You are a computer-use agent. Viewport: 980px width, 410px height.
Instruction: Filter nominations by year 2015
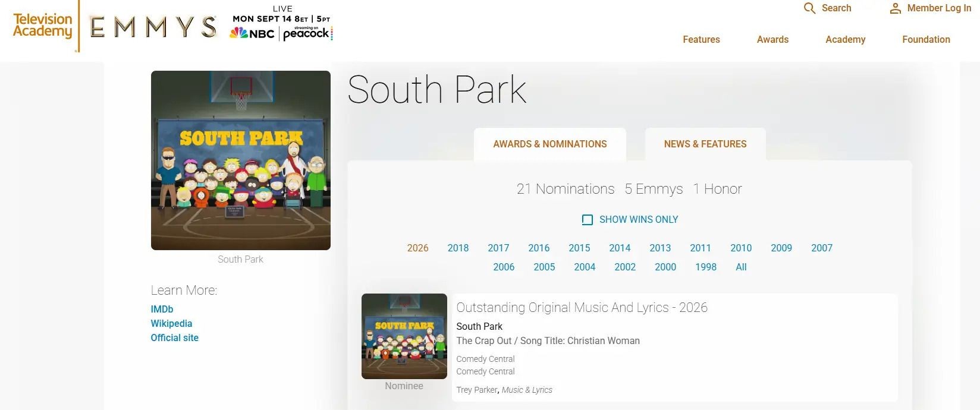coord(579,248)
